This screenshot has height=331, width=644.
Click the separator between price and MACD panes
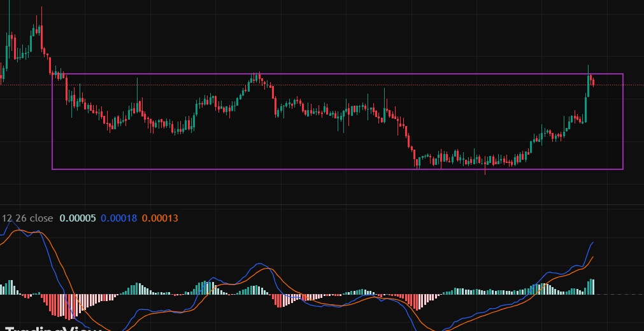[318, 208]
